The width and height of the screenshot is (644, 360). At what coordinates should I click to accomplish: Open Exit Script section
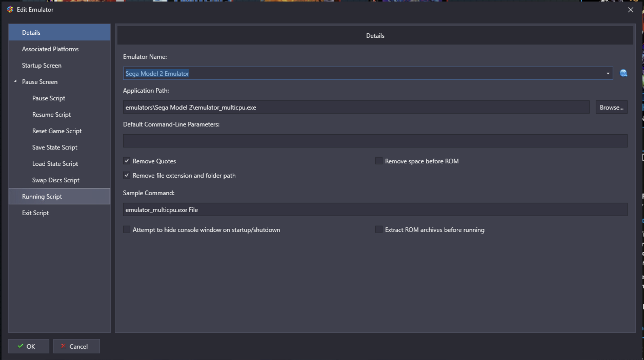tap(59, 213)
